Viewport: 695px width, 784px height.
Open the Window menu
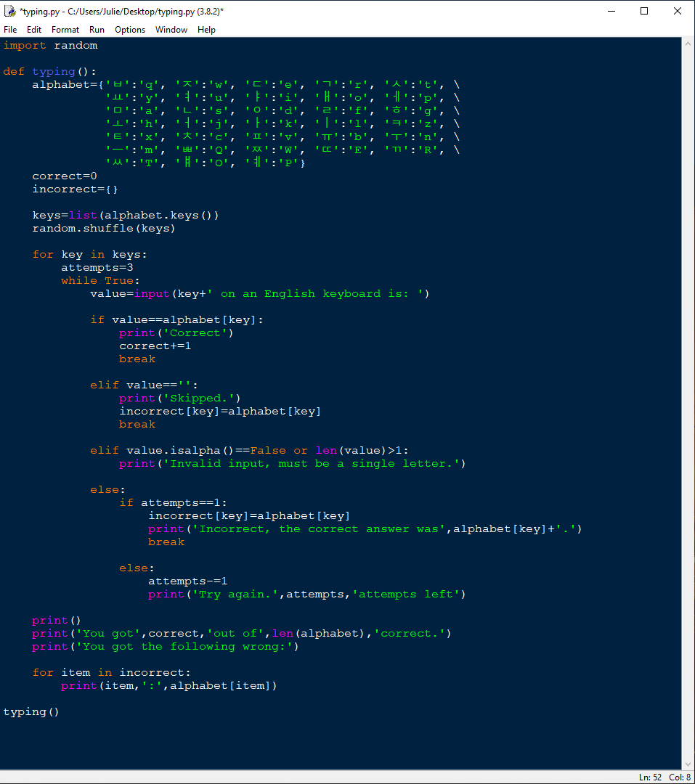click(x=171, y=30)
